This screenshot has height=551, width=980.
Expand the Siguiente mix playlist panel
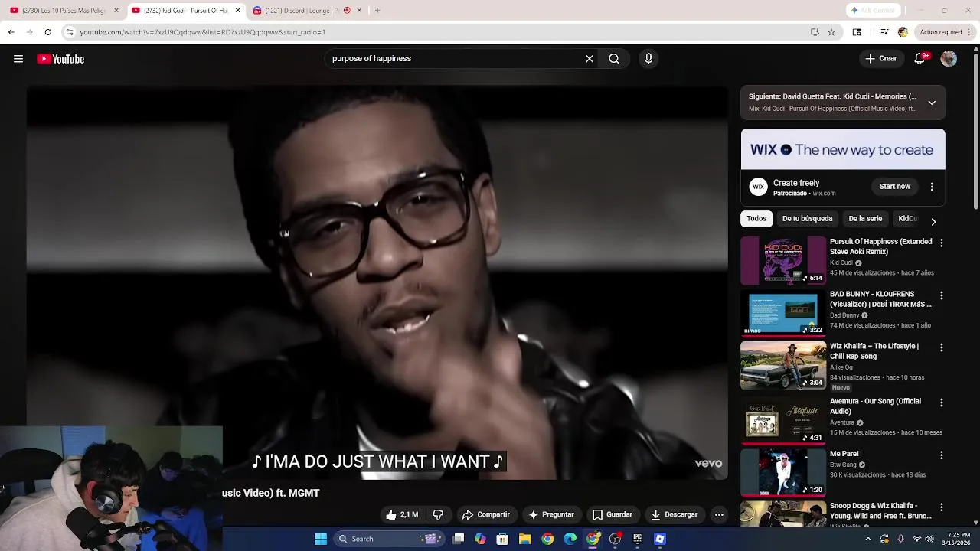pos(932,103)
